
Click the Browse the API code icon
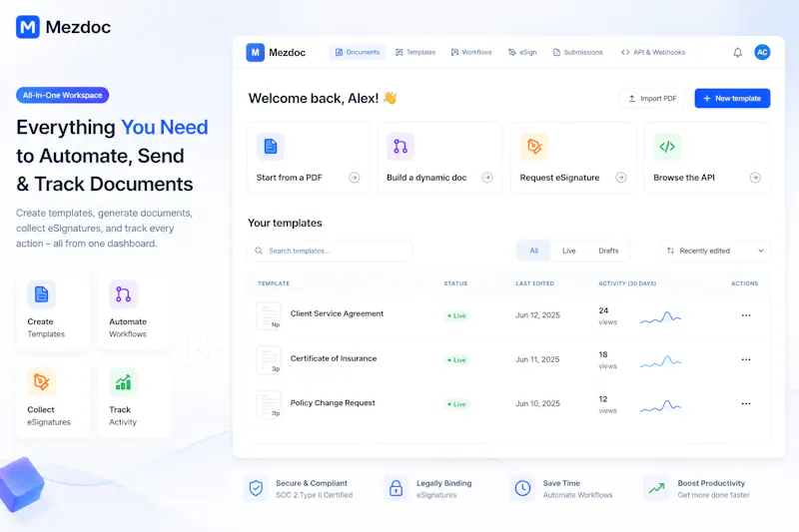pos(667,147)
